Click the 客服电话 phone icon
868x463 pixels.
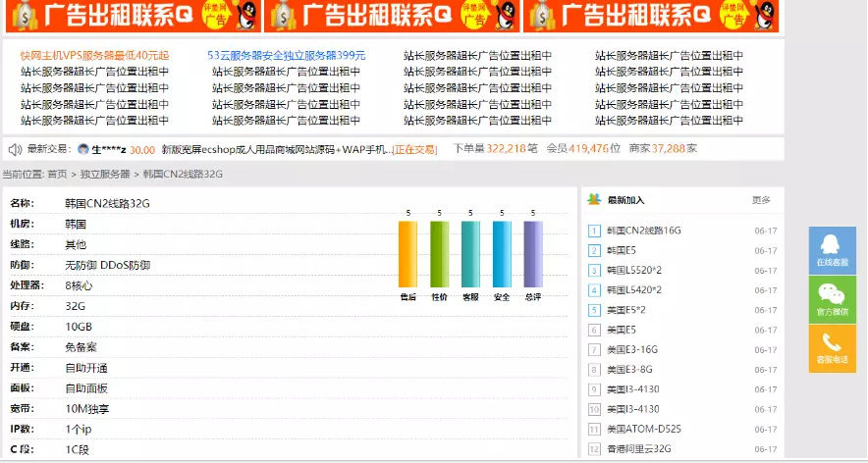[832, 342]
